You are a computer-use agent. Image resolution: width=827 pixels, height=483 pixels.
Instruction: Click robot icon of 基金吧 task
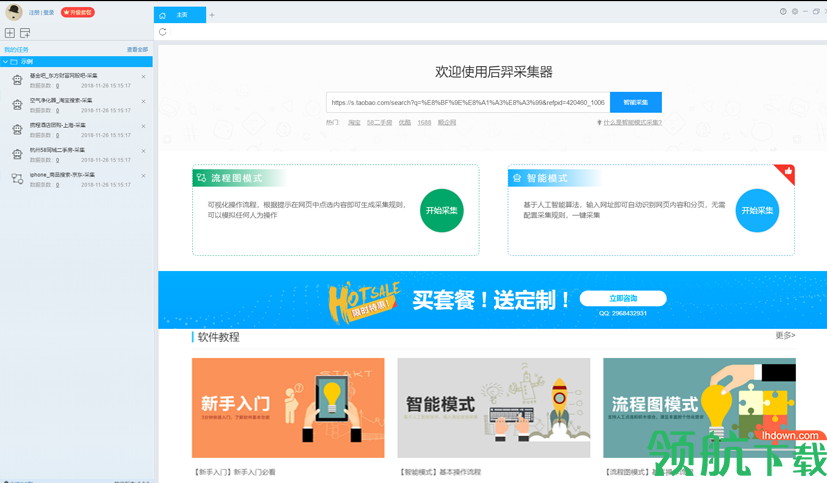pyautogui.click(x=17, y=80)
